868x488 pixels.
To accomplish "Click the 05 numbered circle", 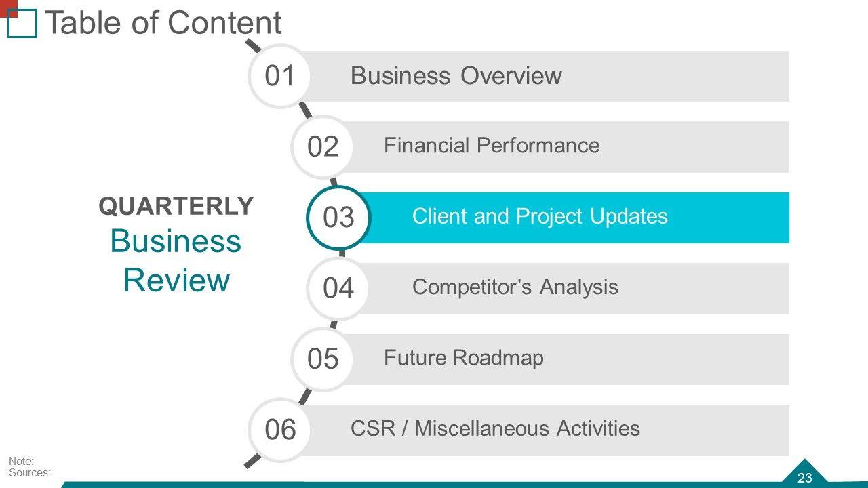I will coord(322,359).
